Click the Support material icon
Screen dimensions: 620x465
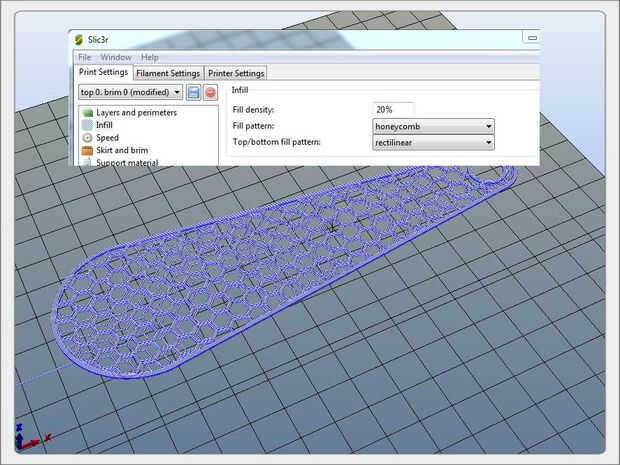87,162
